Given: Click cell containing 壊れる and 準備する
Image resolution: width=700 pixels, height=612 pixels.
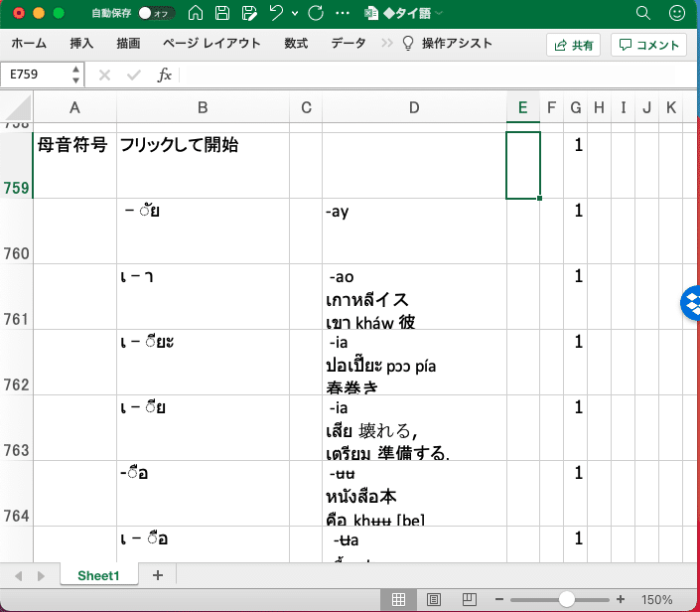Looking at the screenshot, I should (x=414, y=428).
